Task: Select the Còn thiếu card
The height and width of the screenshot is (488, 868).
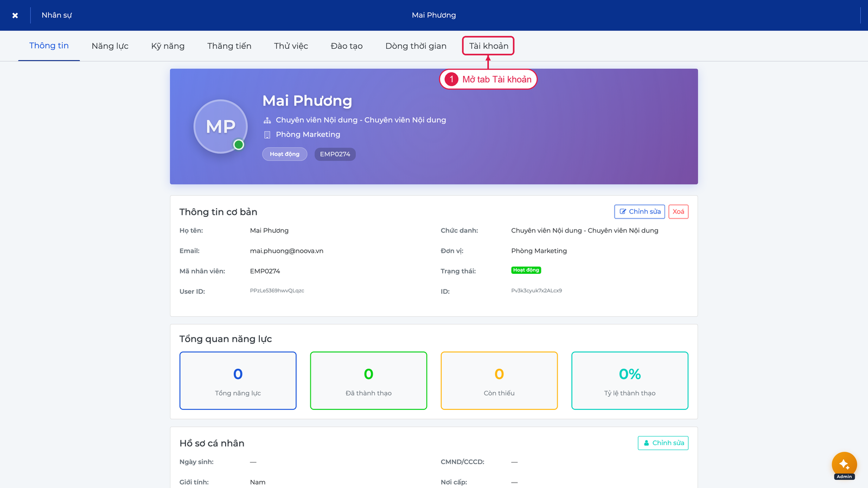Action: (499, 381)
